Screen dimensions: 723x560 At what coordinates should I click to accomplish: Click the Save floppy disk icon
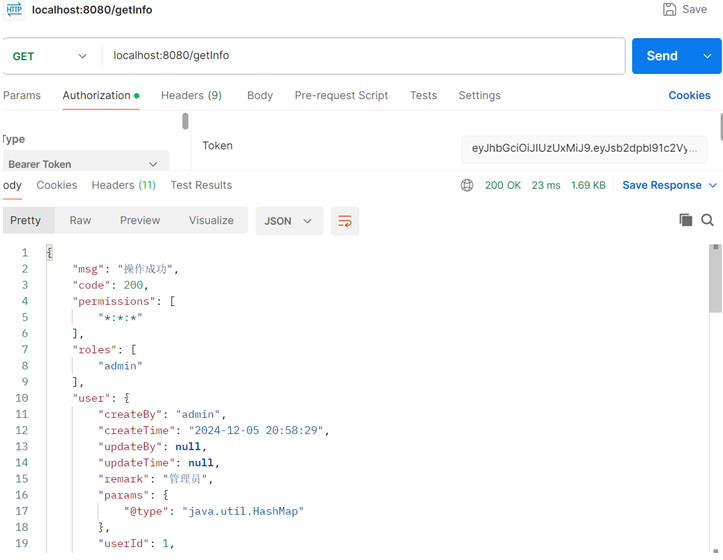pos(669,9)
